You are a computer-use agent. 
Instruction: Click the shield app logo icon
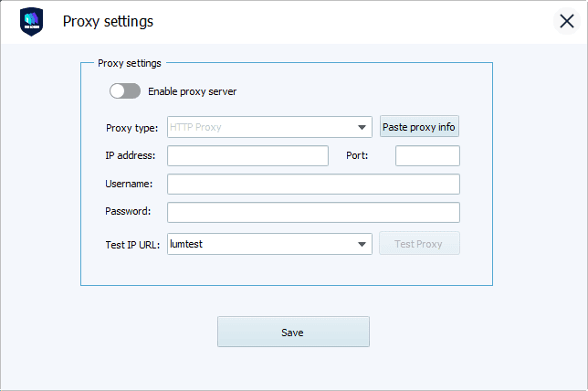click(31, 21)
